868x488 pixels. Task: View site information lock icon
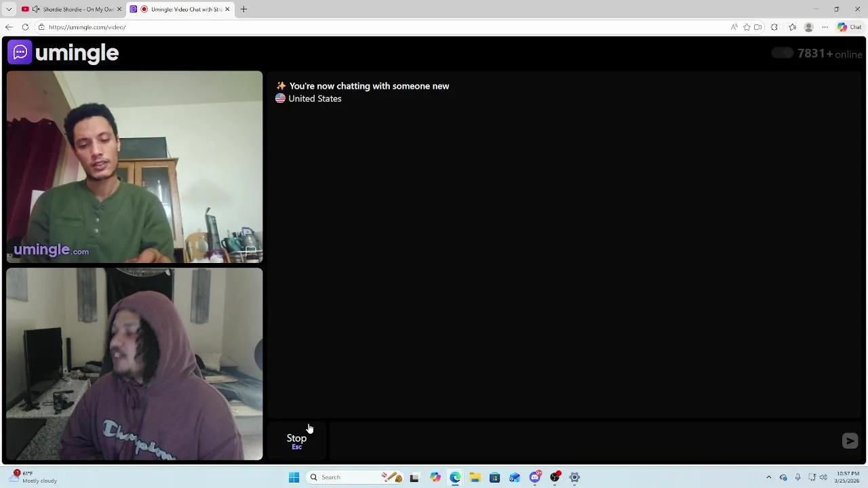point(41,27)
